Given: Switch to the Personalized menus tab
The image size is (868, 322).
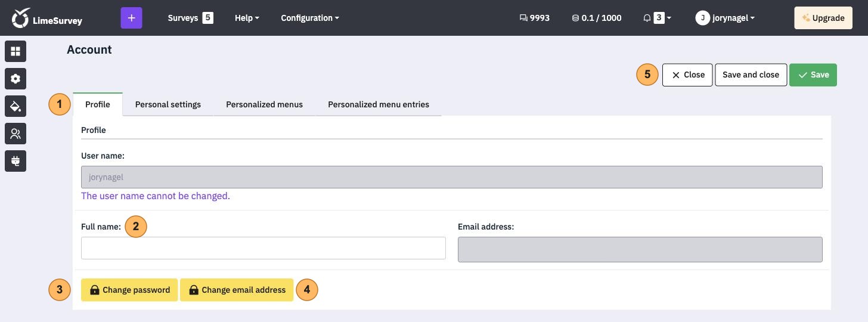Looking at the screenshot, I should click(264, 104).
